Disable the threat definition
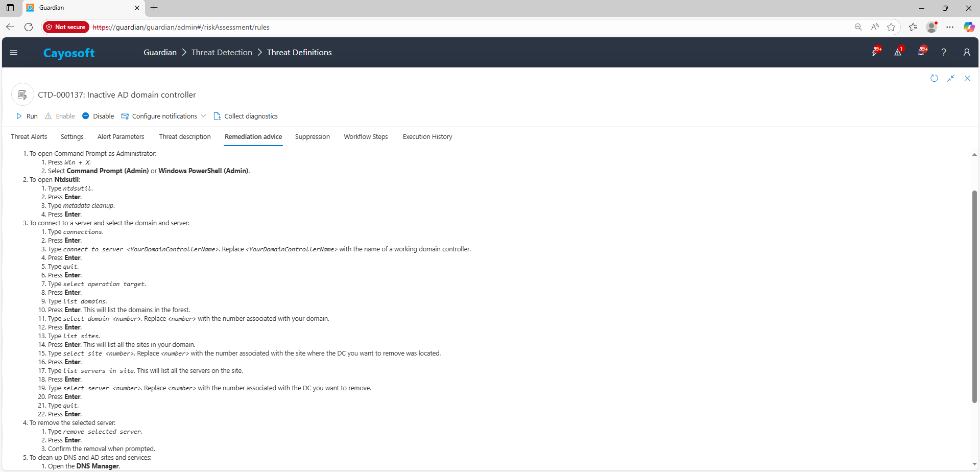Viewport: 980px width, 472px height. pyautogui.click(x=98, y=116)
